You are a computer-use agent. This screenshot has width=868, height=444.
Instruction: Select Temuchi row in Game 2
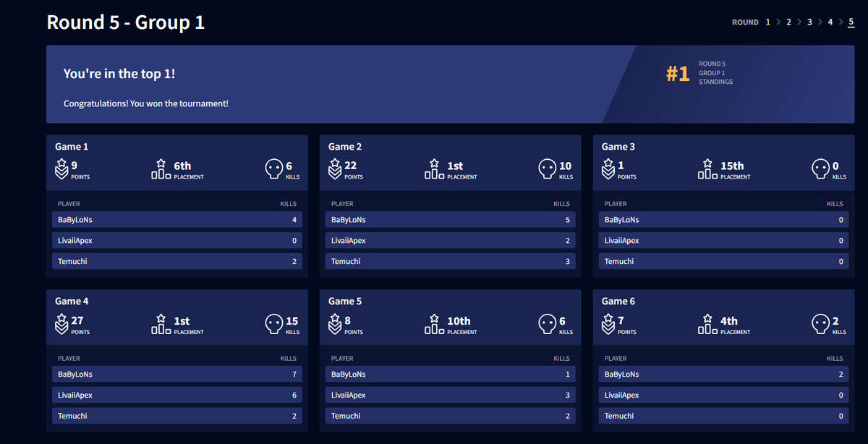(451, 262)
